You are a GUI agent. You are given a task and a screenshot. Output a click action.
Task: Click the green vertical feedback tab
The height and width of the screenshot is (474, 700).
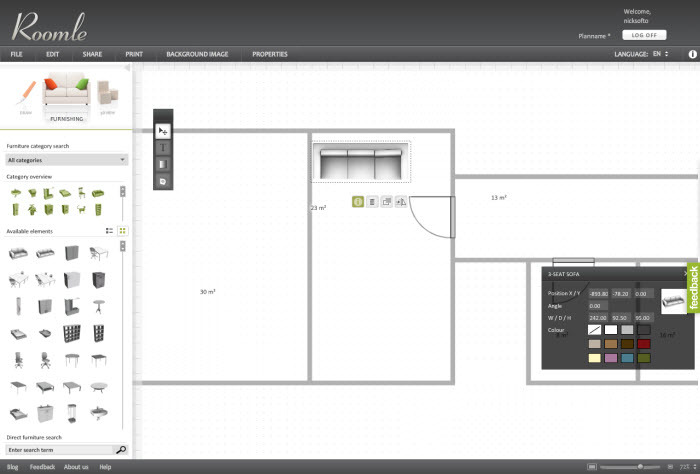(693, 287)
